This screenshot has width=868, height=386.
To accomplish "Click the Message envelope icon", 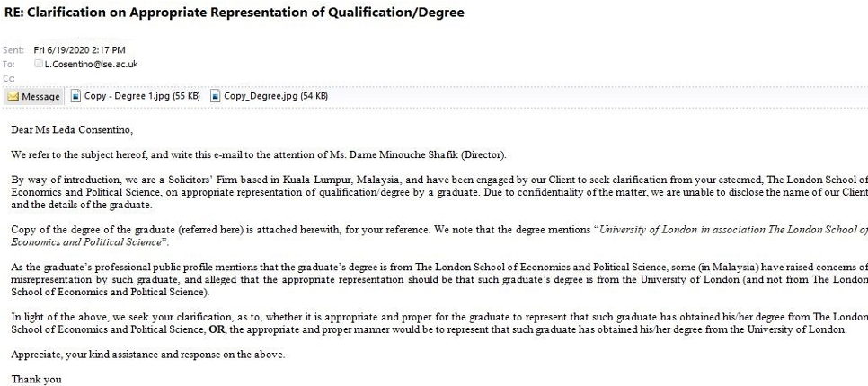I will pos(13,96).
